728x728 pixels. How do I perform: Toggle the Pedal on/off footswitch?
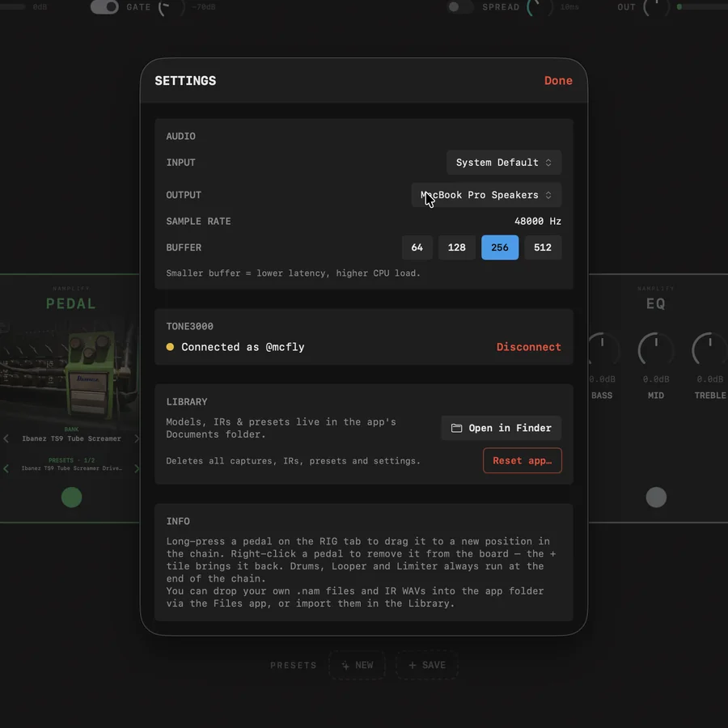pyautogui.click(x=71, y=497)
